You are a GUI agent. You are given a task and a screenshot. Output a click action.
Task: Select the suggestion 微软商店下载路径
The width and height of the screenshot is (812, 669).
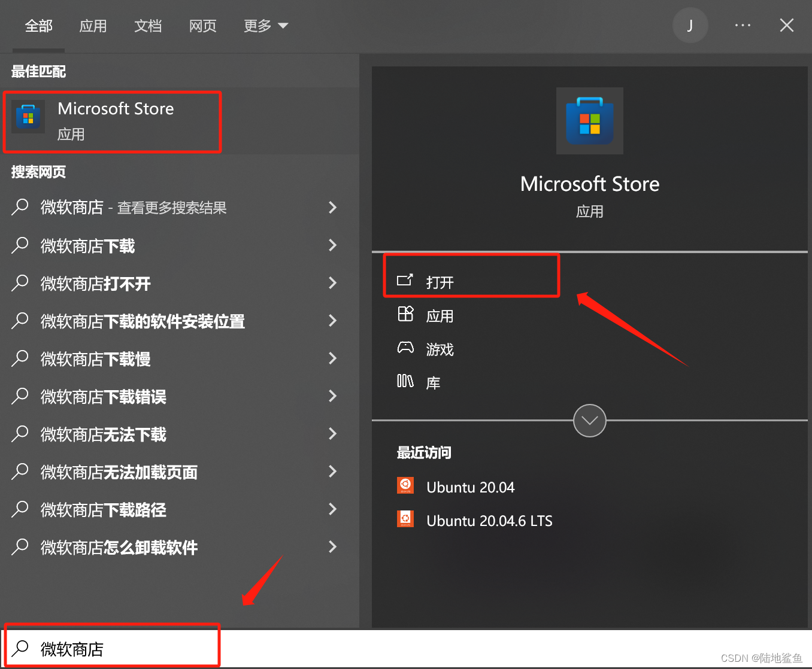point(180,509)
